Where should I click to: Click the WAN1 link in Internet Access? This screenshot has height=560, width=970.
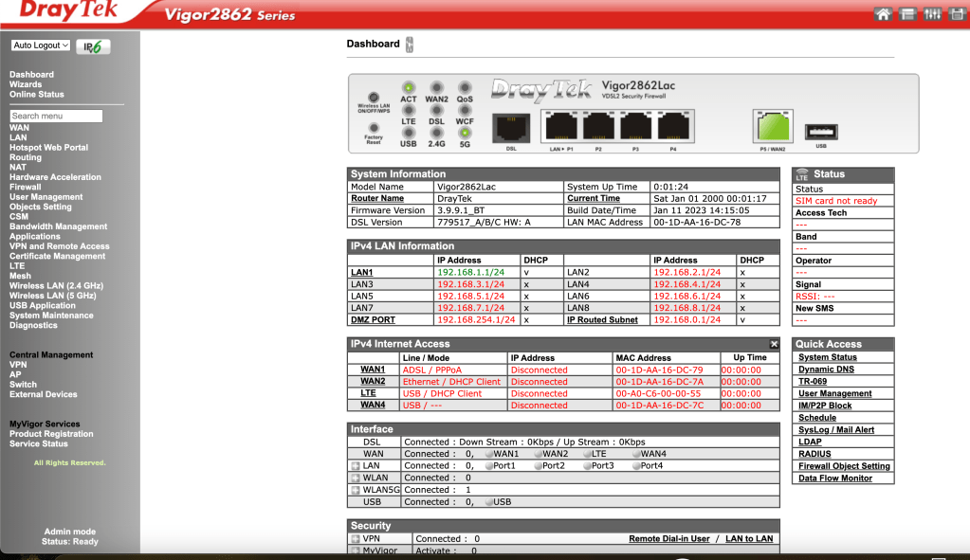(x=373, y=370)
